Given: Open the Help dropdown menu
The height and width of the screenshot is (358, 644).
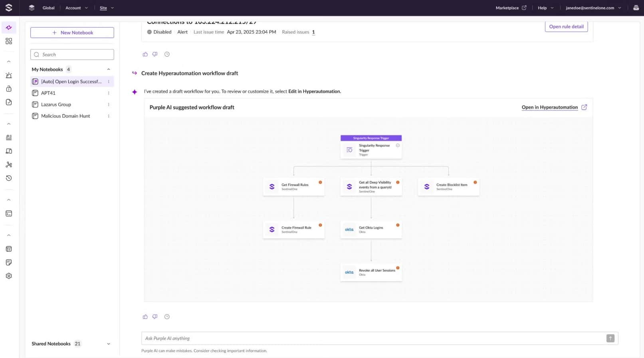Looking at the screenshot, I should [546, 8].
